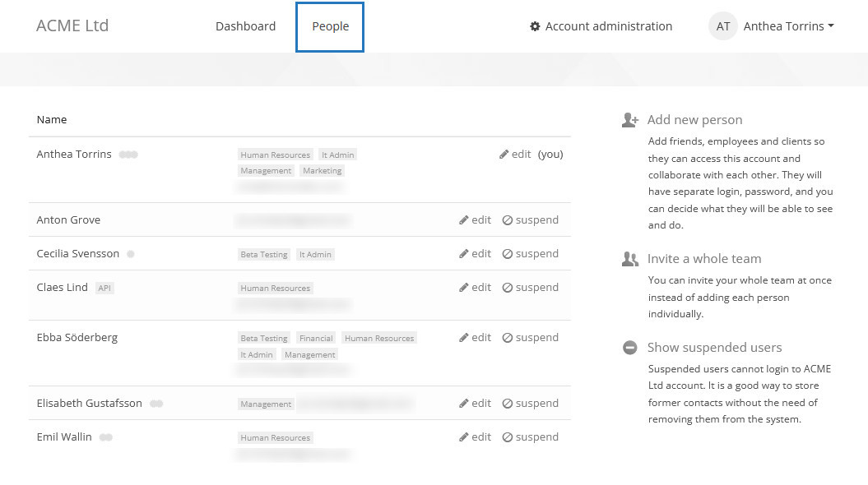This screenshot has height=485, width=868.
Task: Click the Invite a whole team icon
Action: point(629,257)
